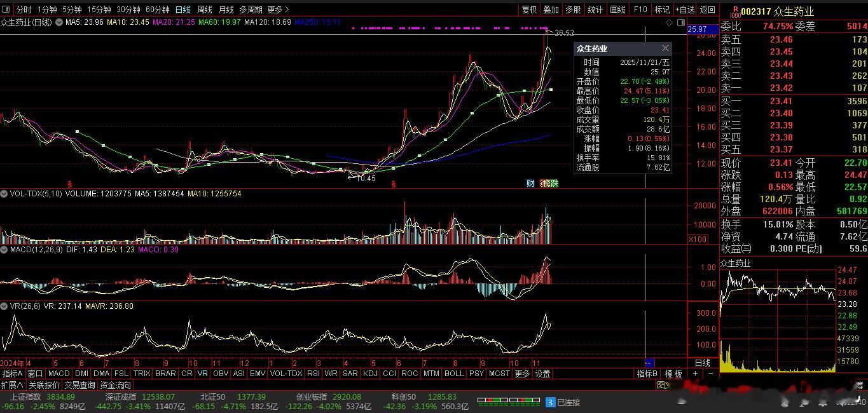Click the 叠加 overlay button
The width and height of the screenshot is (868, 413).
(551, 10)
